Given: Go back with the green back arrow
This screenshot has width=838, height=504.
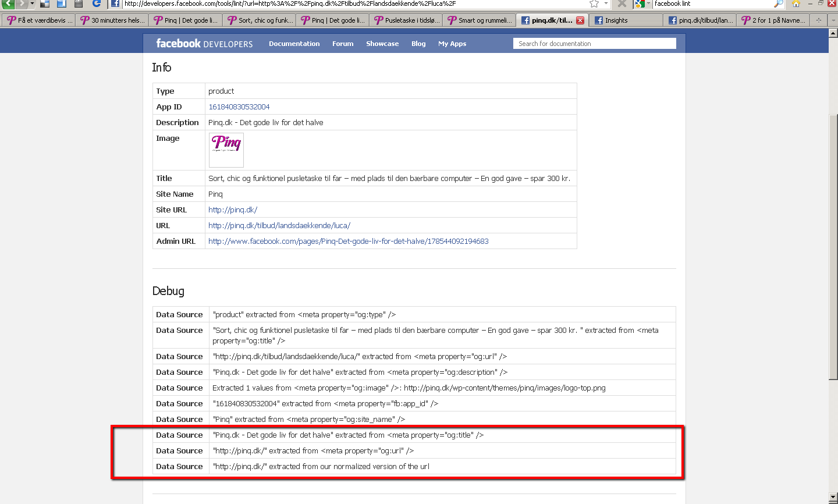Looking at the screenshot, I should pos(8,3).
